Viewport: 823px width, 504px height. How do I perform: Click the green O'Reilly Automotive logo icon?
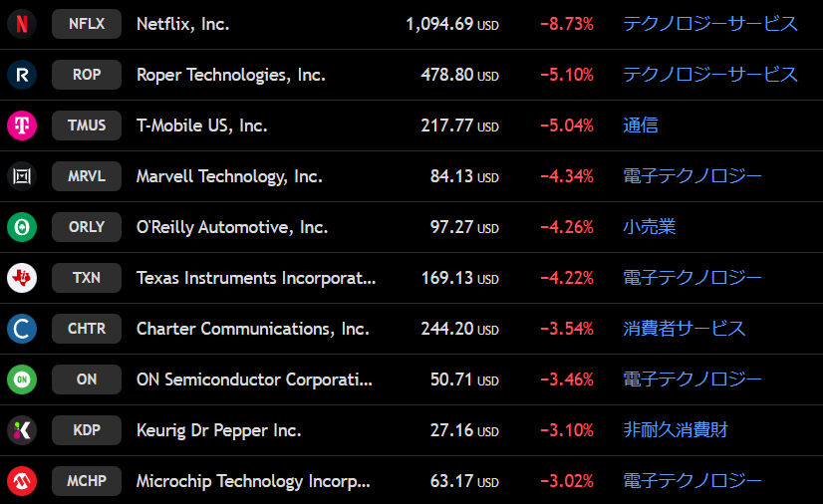click(22, 227)
